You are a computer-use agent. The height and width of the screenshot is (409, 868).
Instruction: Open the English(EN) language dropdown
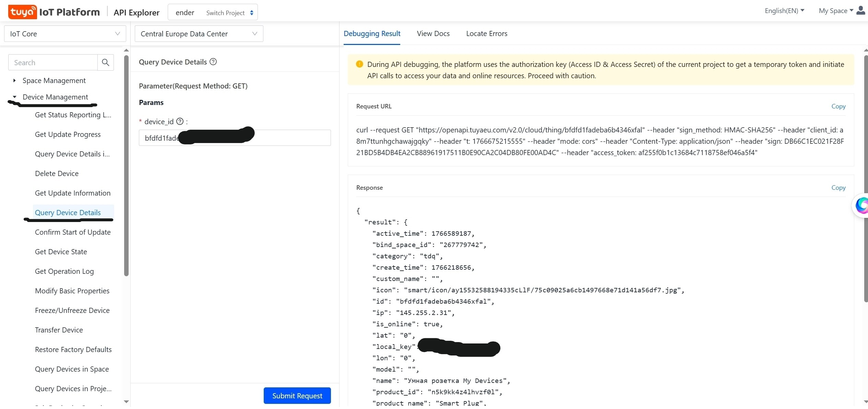784,11
